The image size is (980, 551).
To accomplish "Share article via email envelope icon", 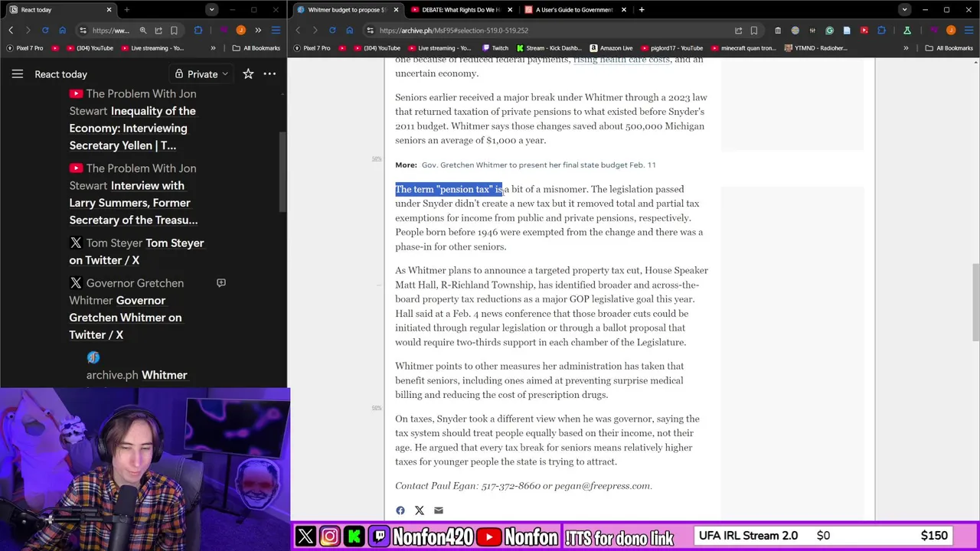I will tap(439, 510).
